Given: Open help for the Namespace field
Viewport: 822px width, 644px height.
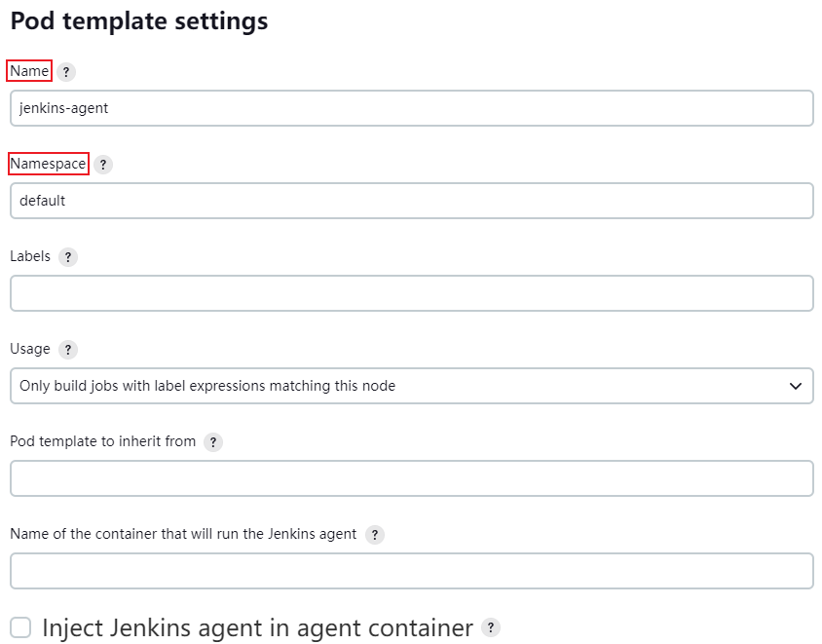Looking at the screenshot, I should pyautogui.click(x=103, y=165).
